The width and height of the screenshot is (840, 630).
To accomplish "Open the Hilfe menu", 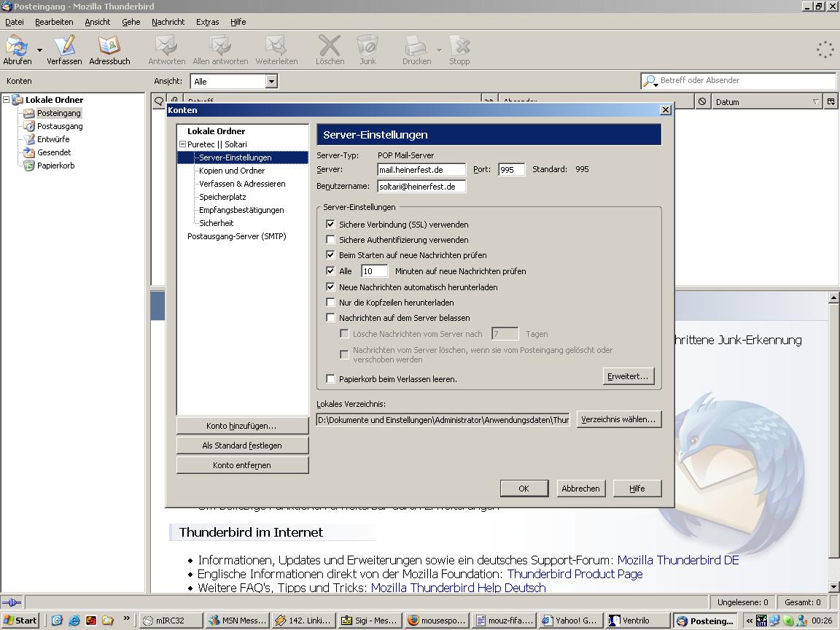I will tap(238, 22).
